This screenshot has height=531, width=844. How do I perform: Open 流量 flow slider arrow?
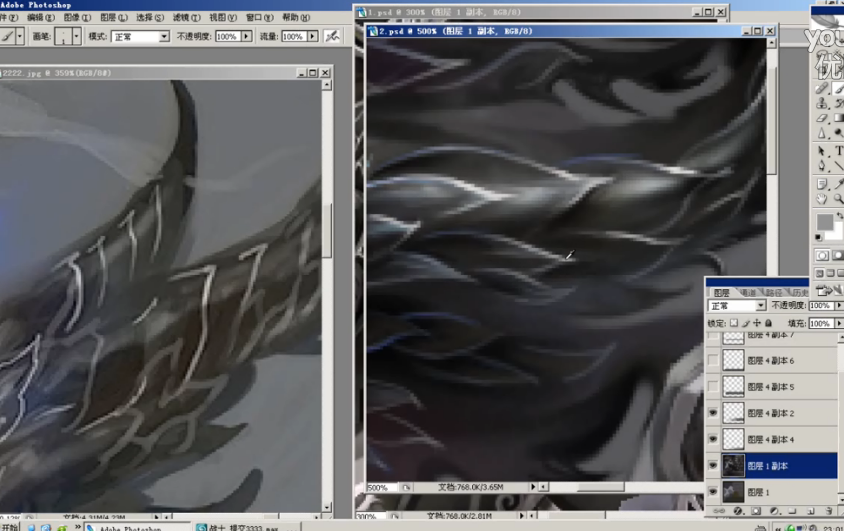tap(313, 36)
